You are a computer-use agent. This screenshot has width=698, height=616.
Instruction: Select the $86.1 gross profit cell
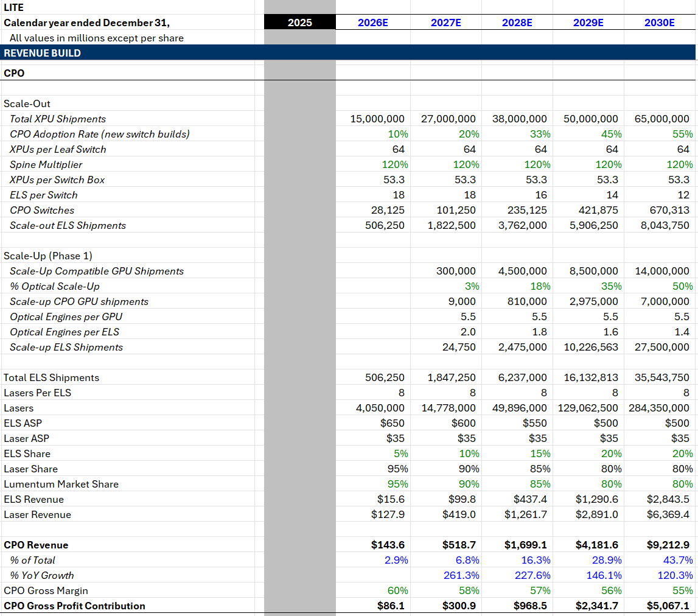click(391, 606)
